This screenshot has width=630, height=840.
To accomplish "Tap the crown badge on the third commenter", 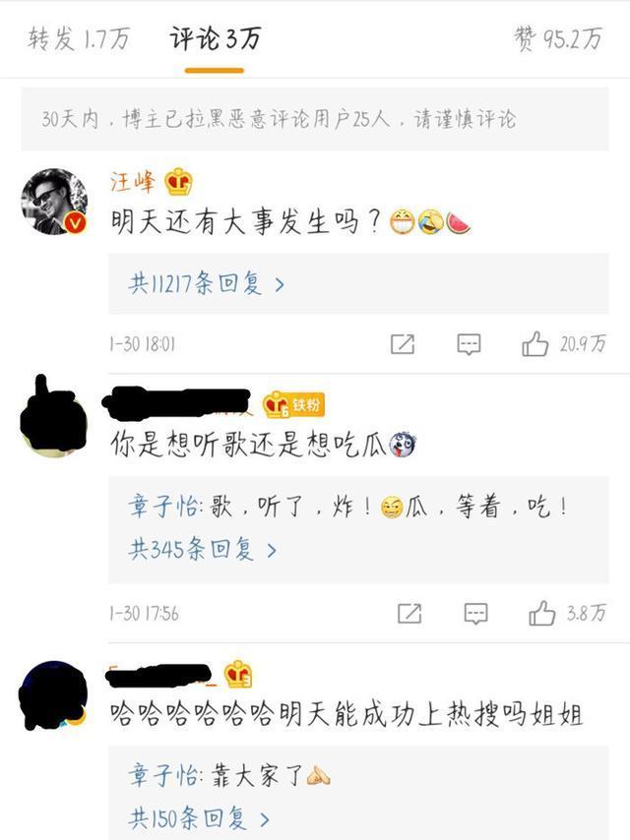I will tap(238, 674).
